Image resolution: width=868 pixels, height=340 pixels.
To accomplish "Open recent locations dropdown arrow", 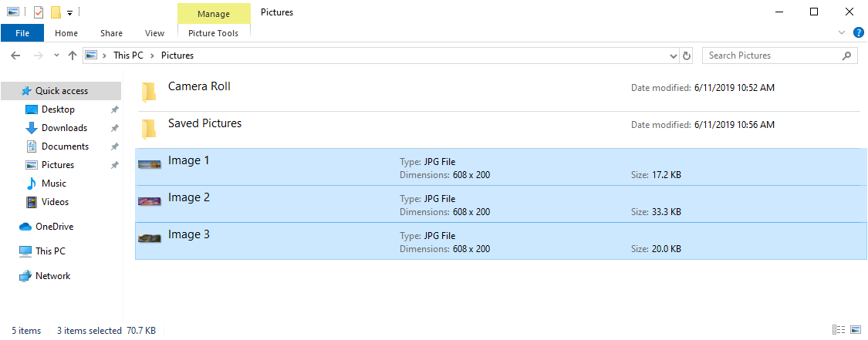I will (56, 56).
